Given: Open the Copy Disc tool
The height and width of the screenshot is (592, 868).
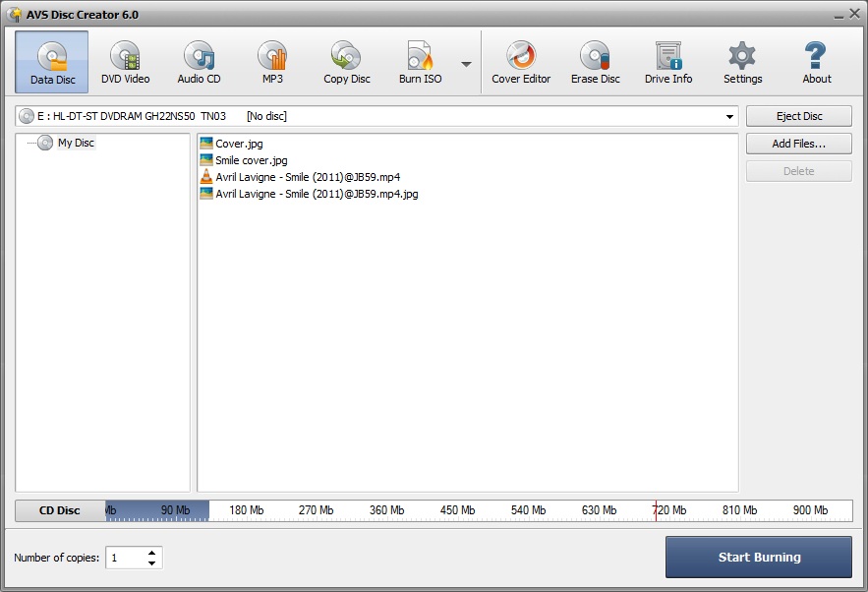Looking at the screenshot, I should (345, 61).
